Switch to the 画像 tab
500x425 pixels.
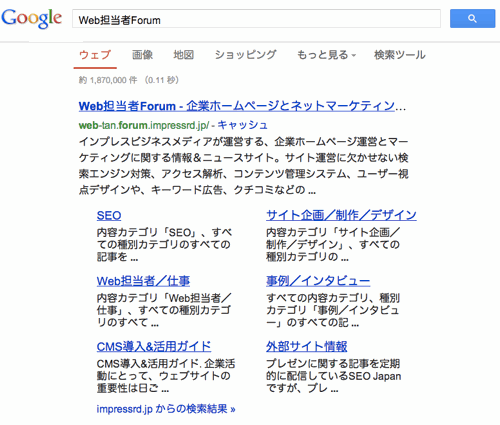tap(142, 55)
